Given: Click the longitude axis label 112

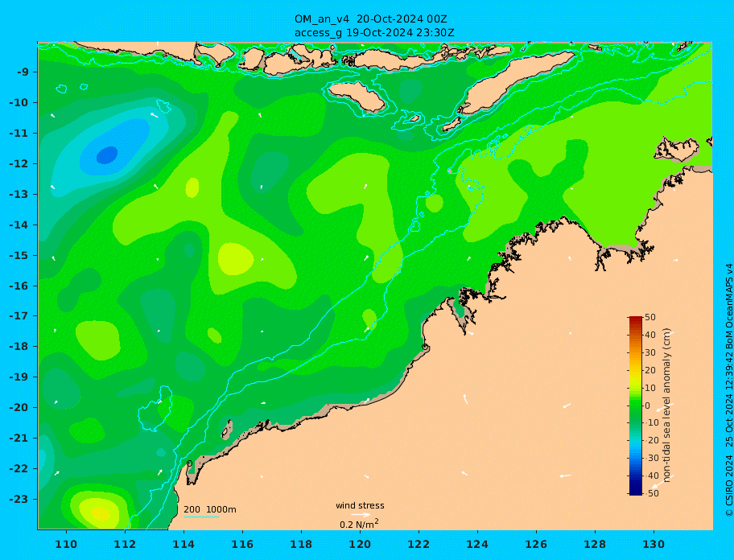Looking at the screenshot, I should pyautogui.click(x=125, y=545).
